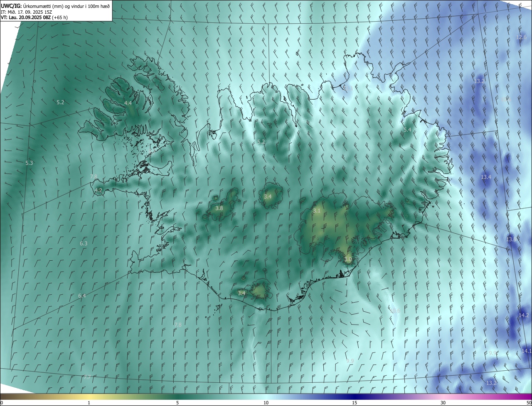Click the legend label 10
Screen dimensions: 532x406
266,403
